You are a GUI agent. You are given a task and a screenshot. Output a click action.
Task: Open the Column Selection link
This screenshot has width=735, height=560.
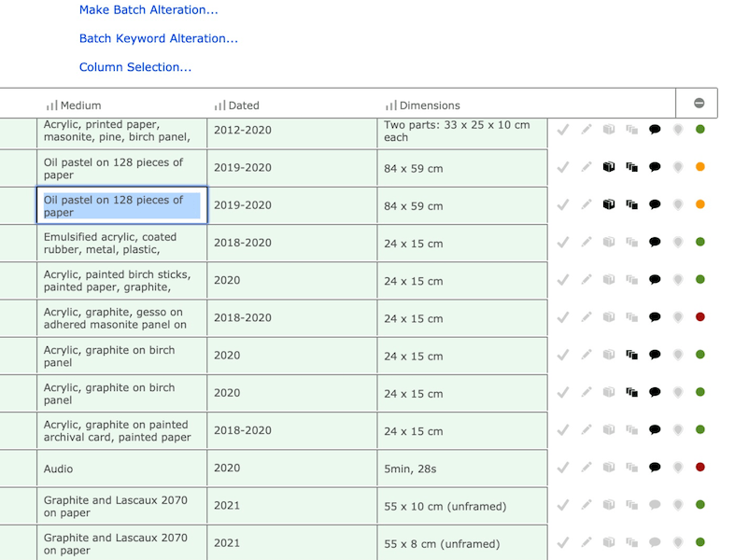pos(135,67)
